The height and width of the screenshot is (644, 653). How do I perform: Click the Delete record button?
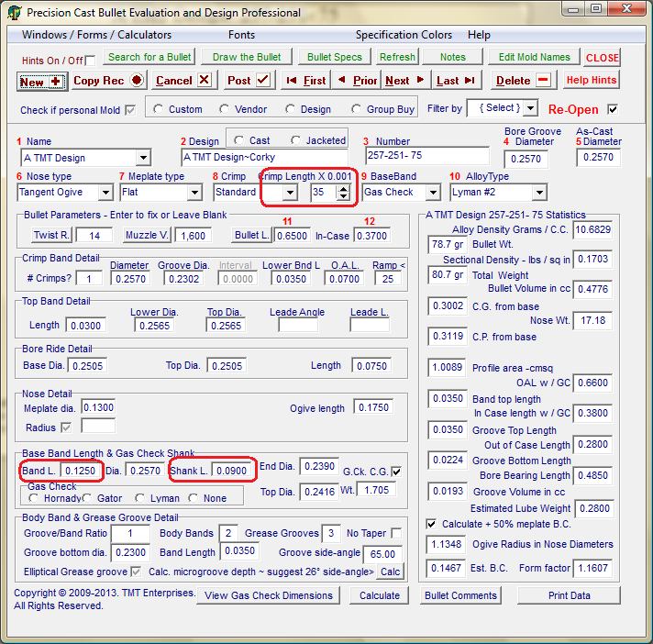523,81
